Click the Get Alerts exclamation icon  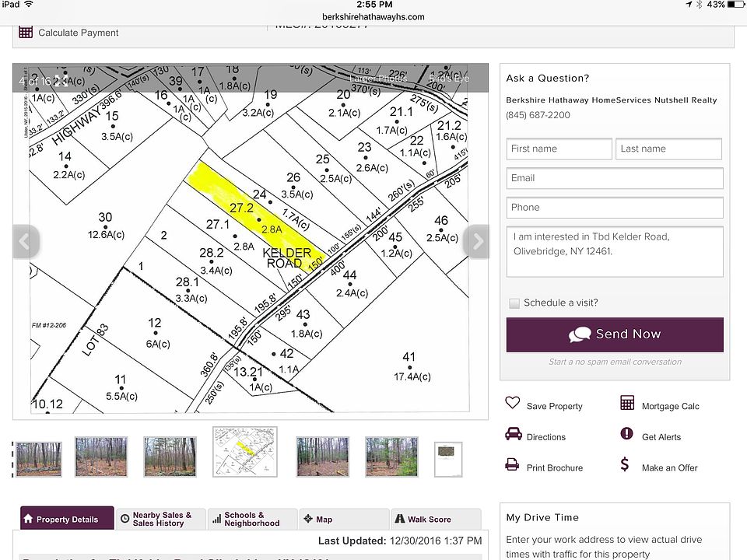[627, 434]
